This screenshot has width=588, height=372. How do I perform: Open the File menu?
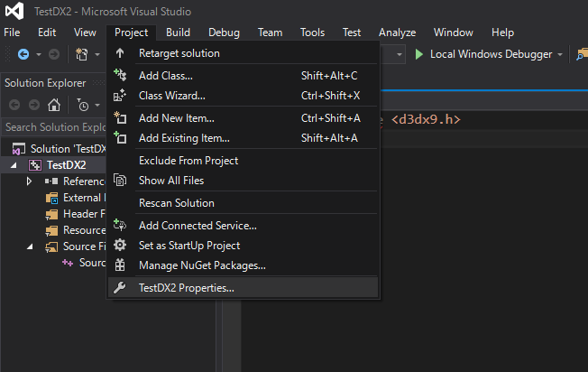point(12,33)
